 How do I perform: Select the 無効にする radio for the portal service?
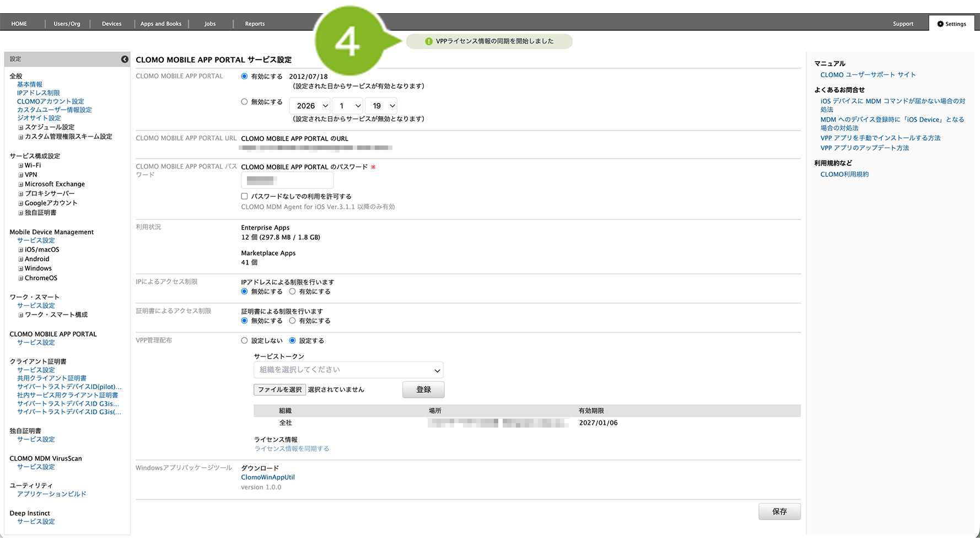pos(244,102)
